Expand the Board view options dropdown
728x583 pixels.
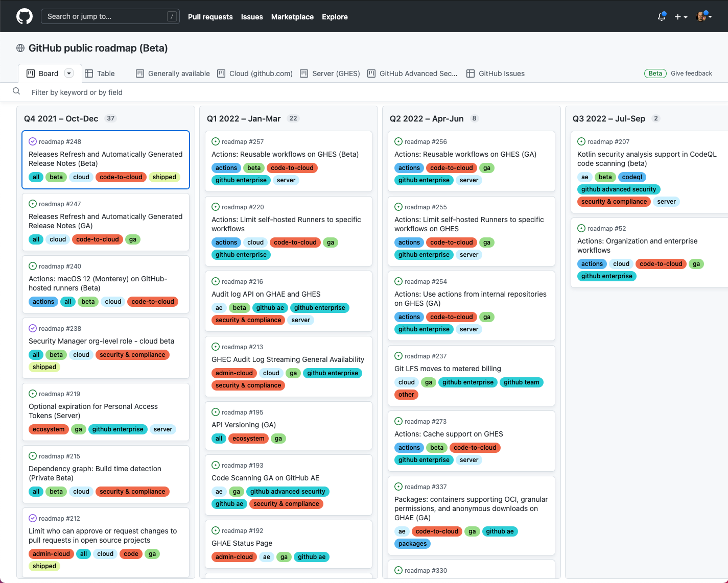tap(69, 74)
